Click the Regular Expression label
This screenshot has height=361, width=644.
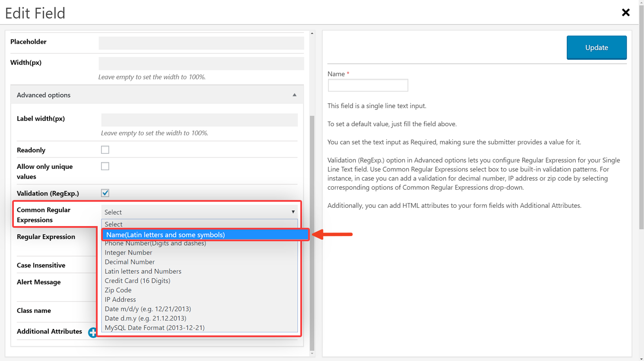point(46,236)
